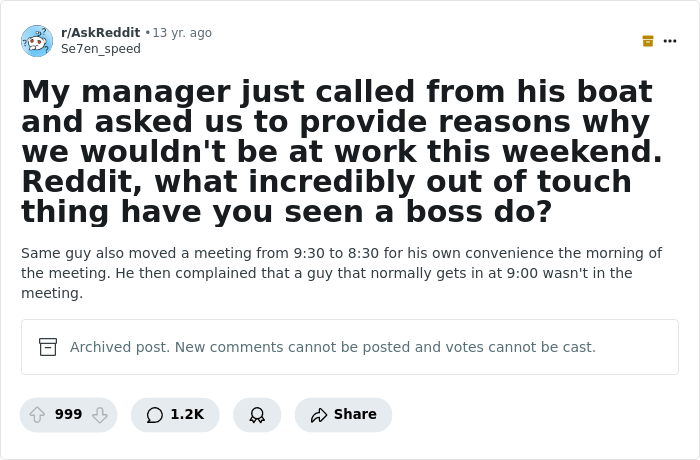Click the "Archived post" notice text
Viewport: 700px width, 460px height.
click(x=333, y=347)
